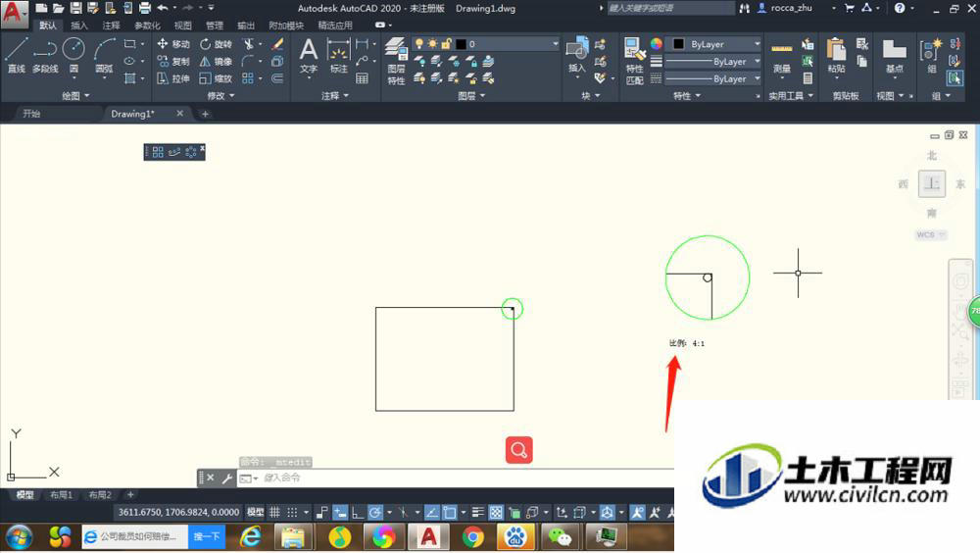
Task: Expand the Modify (修改) panel
Action: click(220, 96)
